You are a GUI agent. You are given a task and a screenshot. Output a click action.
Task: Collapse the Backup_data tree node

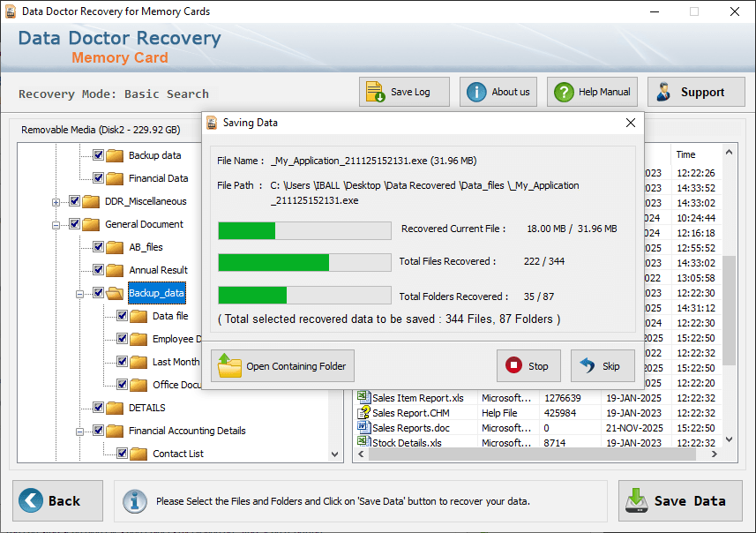point(79,294)
